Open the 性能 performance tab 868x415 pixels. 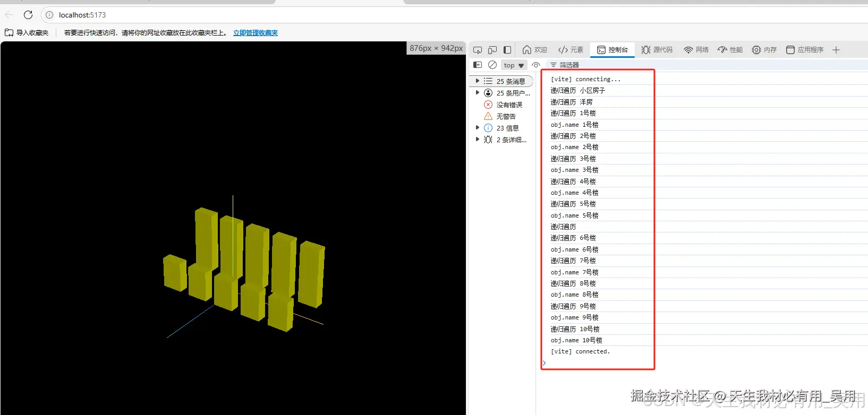(730, 50)
